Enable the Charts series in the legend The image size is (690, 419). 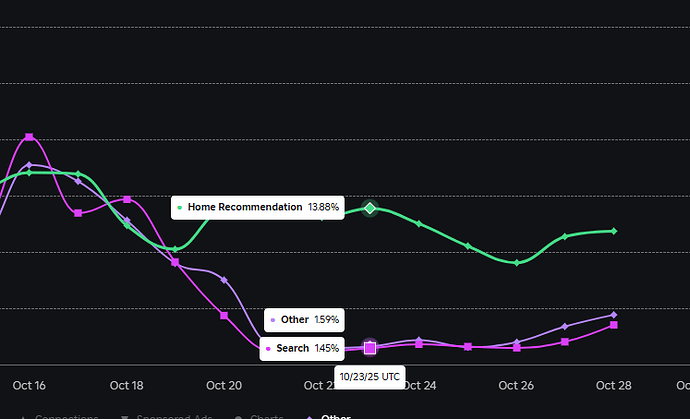260,416
